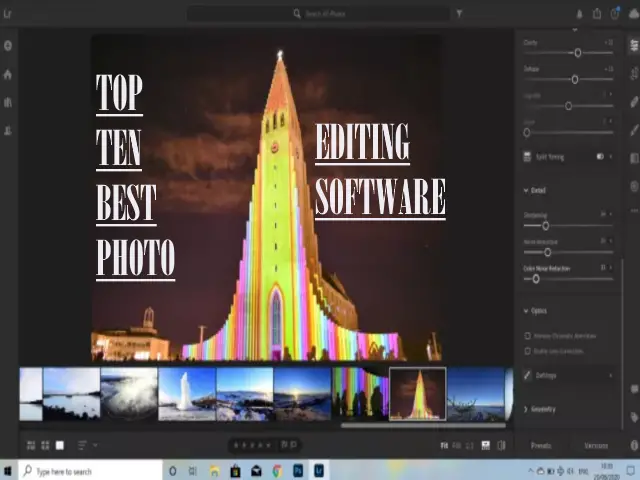Open the Info panel icon
The width and height of the screenshot is (640, 480).
click(x=634, y=445)
